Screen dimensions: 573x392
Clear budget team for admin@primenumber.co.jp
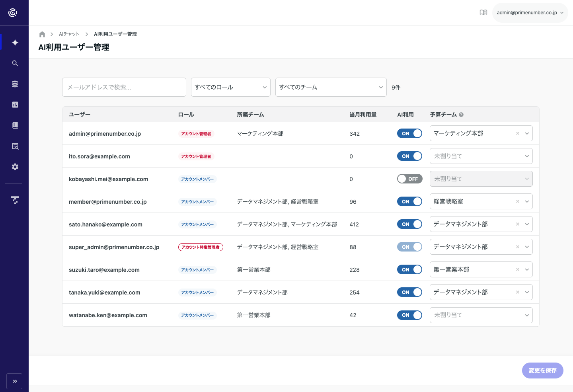point(518,133)
